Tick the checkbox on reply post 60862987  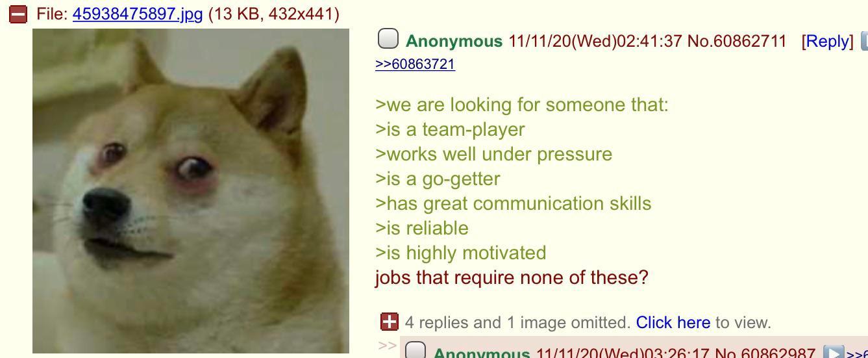pyautogui.click(x=415, y=350)
